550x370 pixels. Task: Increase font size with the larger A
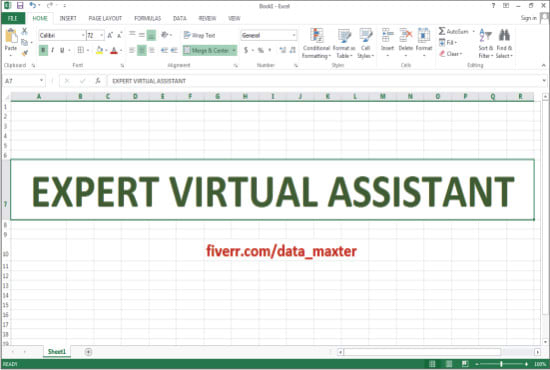point(110,35)
